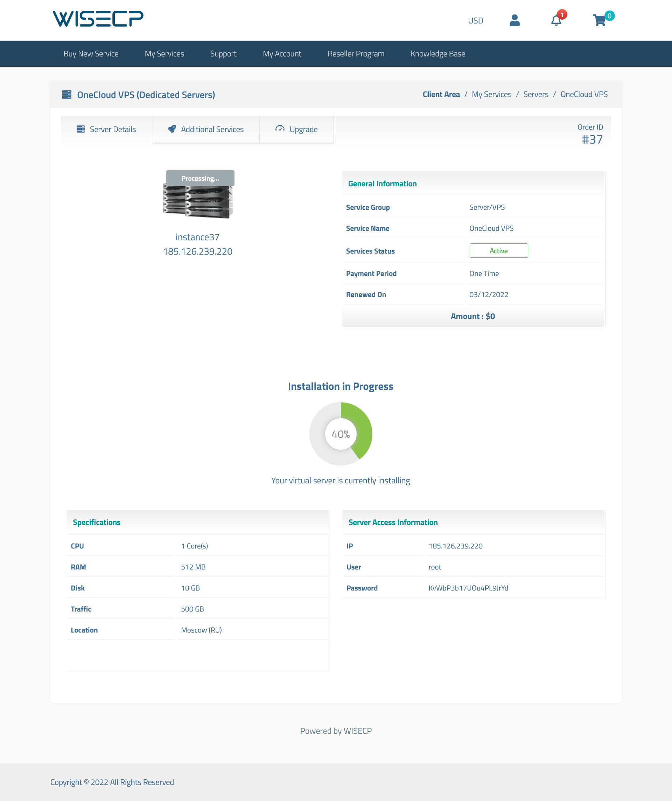Screen dimensions: 672x801
Task: Click the Amount : $0 row
Action: pyautogui.click(x=472, y=316)
